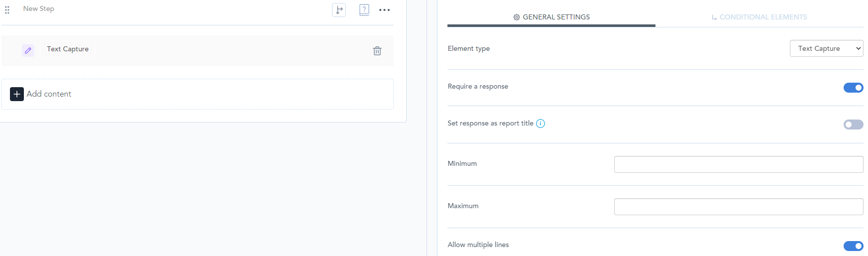Click the gear icon in General Settings tab
The image size is (868, 256).
[x=517, y=17]
